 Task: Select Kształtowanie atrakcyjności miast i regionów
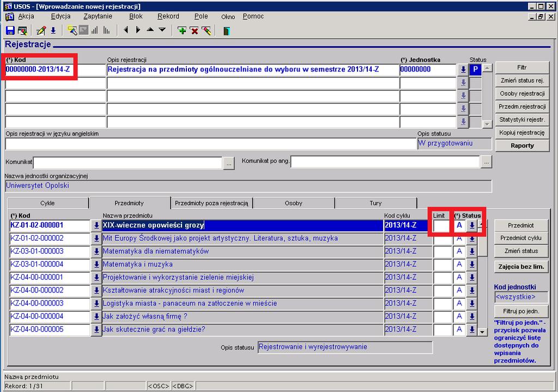click(x=242, y=290)
